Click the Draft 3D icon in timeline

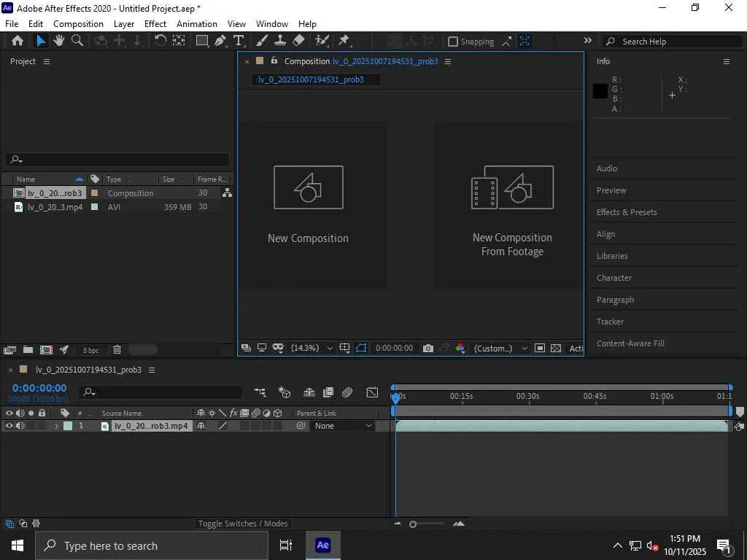point(285,392)
